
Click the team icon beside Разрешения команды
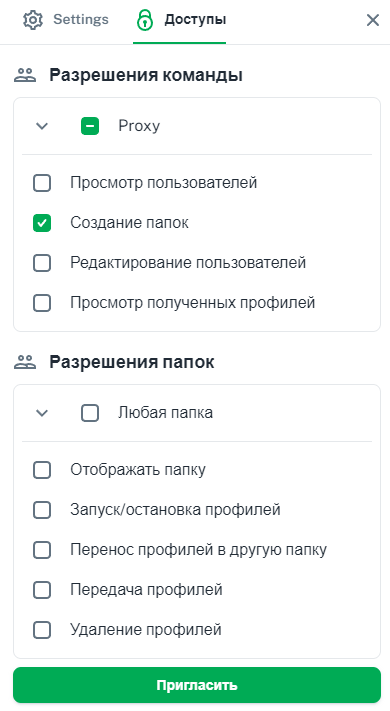(25, 75)
